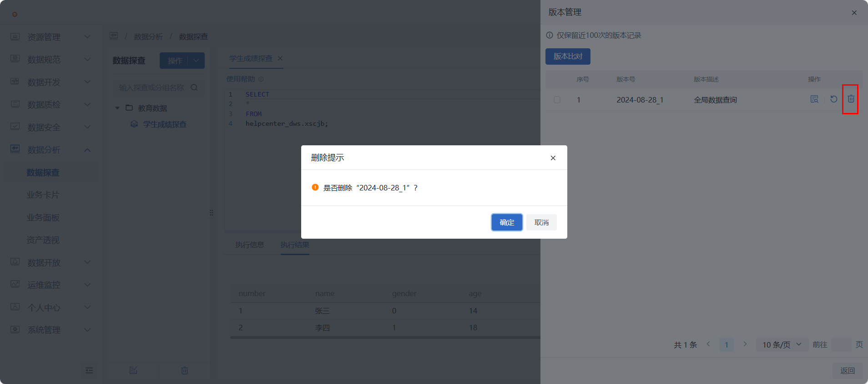Expand the 资源管理 sidebar menu
868x384 pixels.
coord(87,37)
